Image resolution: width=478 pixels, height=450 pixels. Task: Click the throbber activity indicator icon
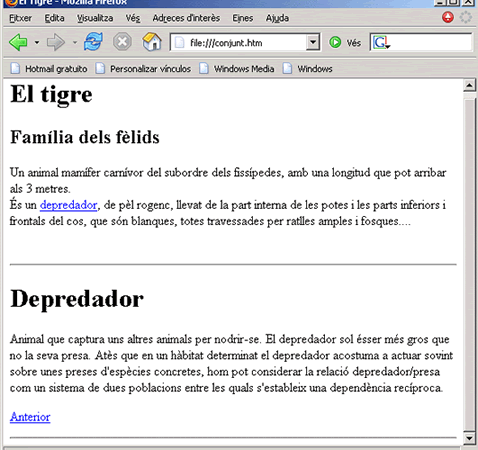tap(465, 17)
